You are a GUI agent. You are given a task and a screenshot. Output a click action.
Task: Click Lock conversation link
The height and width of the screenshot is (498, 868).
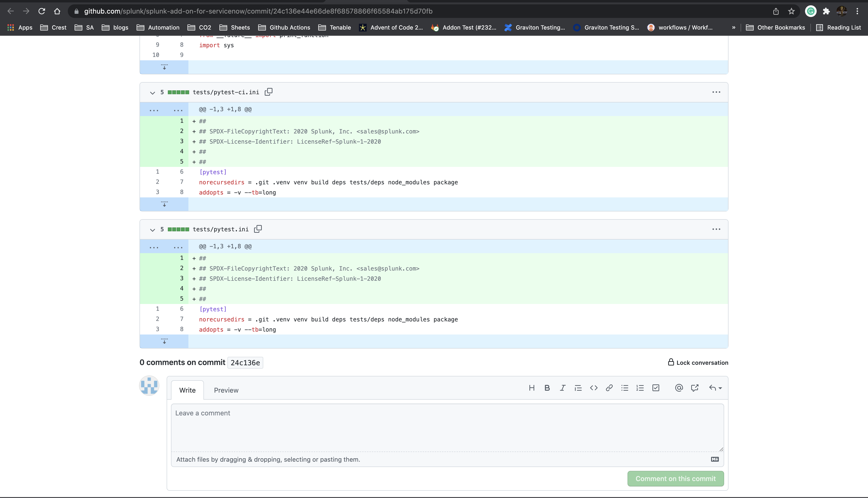pyautogui.click(x=698, y=363)
